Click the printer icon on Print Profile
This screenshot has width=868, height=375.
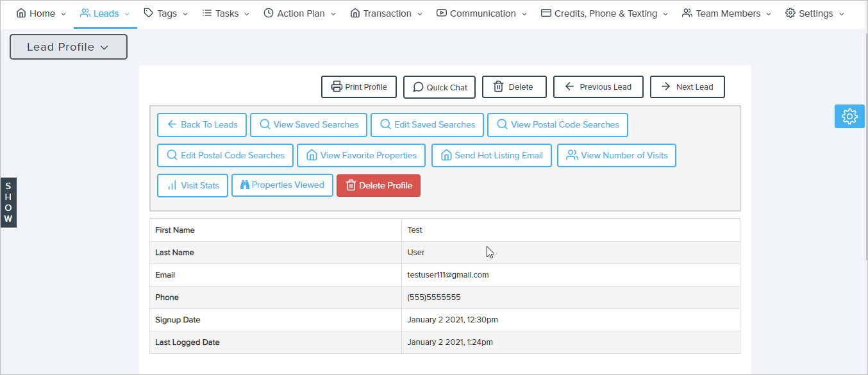click(x=337, y=87)
